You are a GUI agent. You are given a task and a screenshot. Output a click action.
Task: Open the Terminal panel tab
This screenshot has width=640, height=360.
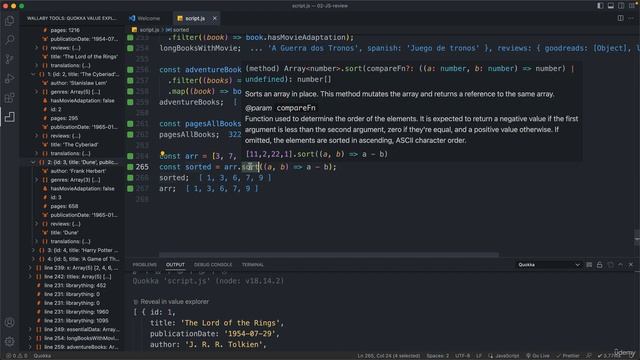(253, 265)
